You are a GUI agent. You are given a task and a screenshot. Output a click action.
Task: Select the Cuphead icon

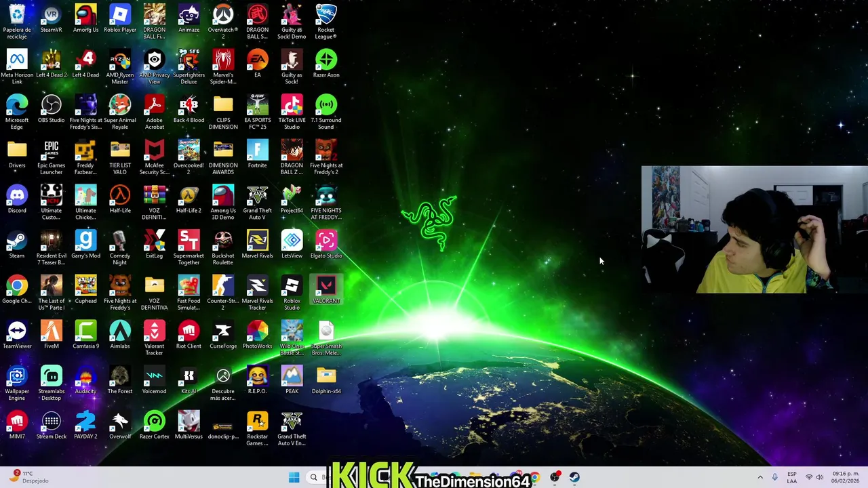coord(85,290)
